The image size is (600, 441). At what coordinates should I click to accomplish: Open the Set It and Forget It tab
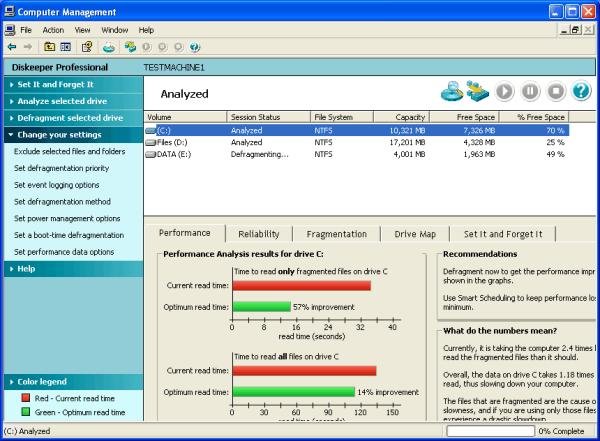click(x=503, y=234)
